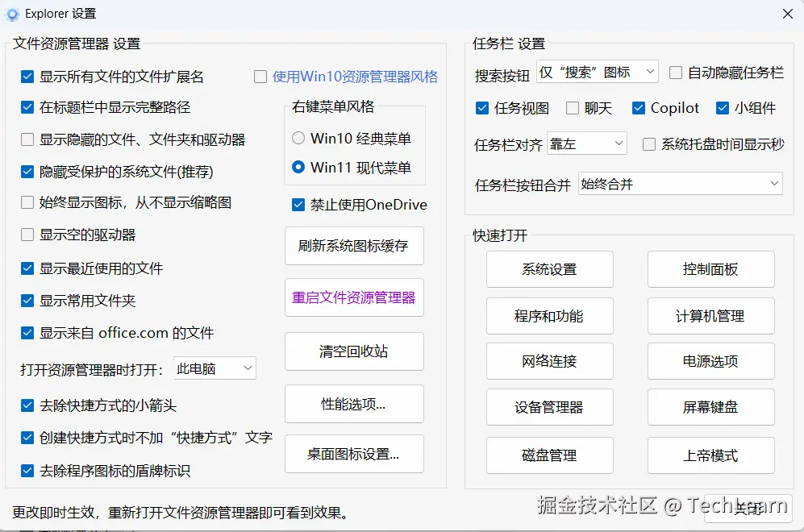Toggle Copilot taskbar checkbox
Image resolution: width=804 pixels, height=532 pixels.
[639, 108]
